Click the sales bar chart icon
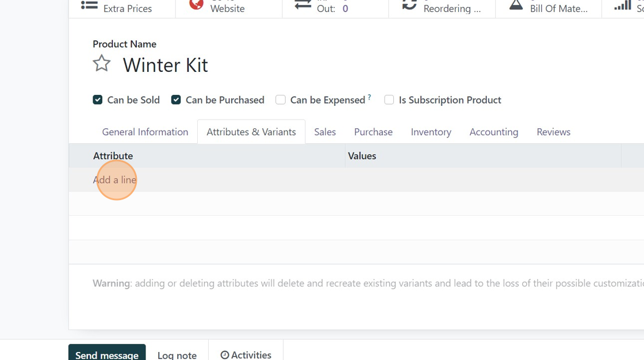 pyautogui.click(x=622, y=5)
